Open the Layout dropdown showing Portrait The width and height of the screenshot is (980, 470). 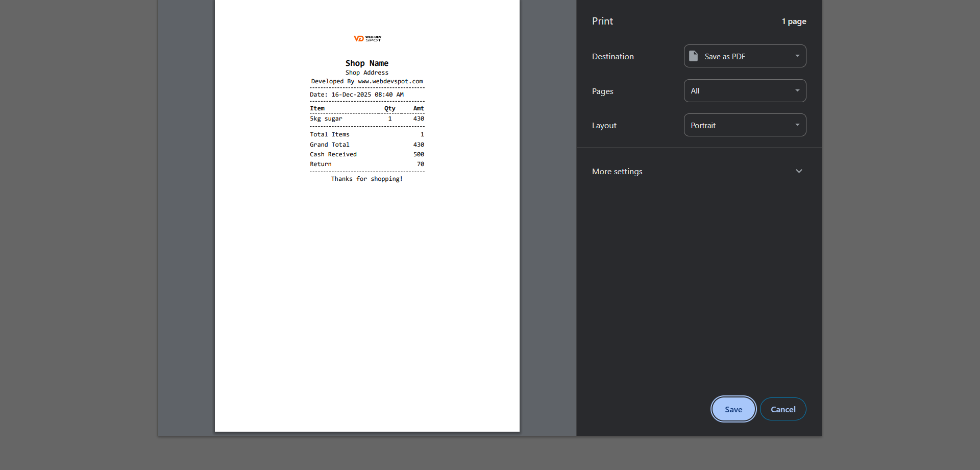pyautogui.click(x=745, y=125)
